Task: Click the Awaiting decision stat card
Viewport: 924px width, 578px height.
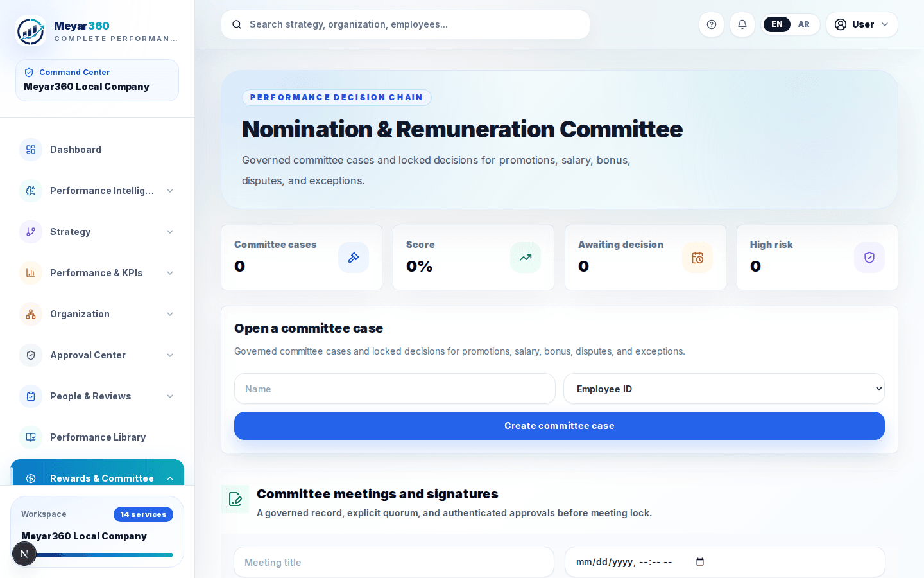Action: coord(646,258)
